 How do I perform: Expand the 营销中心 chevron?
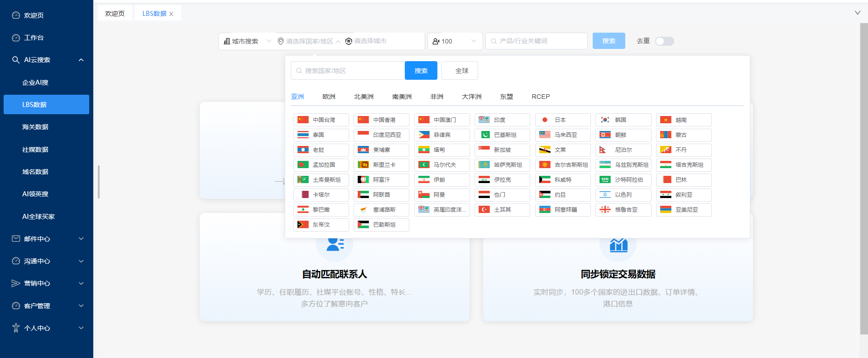pyautogui.click(x=81, y=283)
